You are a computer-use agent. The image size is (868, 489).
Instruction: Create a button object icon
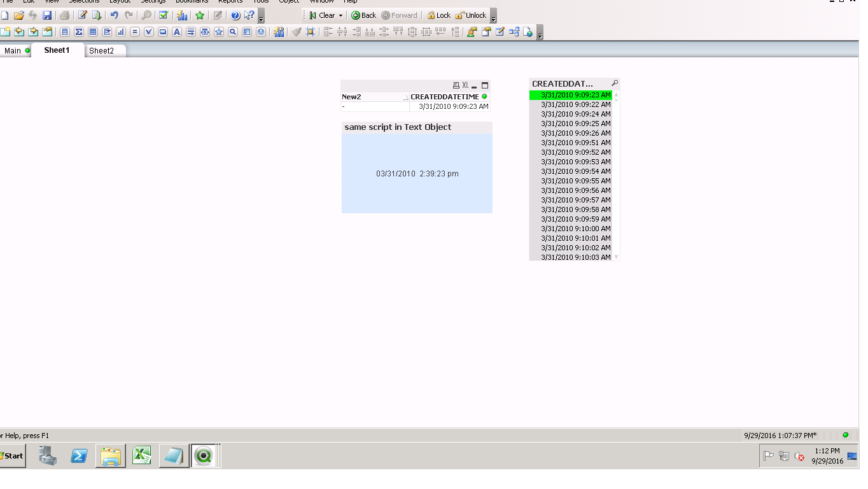(x=163, y=32)
